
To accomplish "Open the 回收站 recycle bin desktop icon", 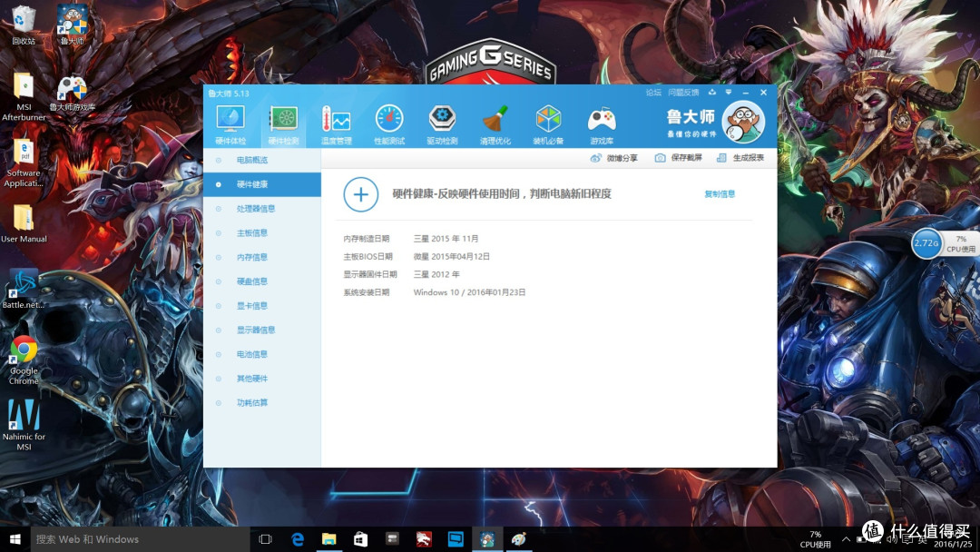I will (23, 25).
